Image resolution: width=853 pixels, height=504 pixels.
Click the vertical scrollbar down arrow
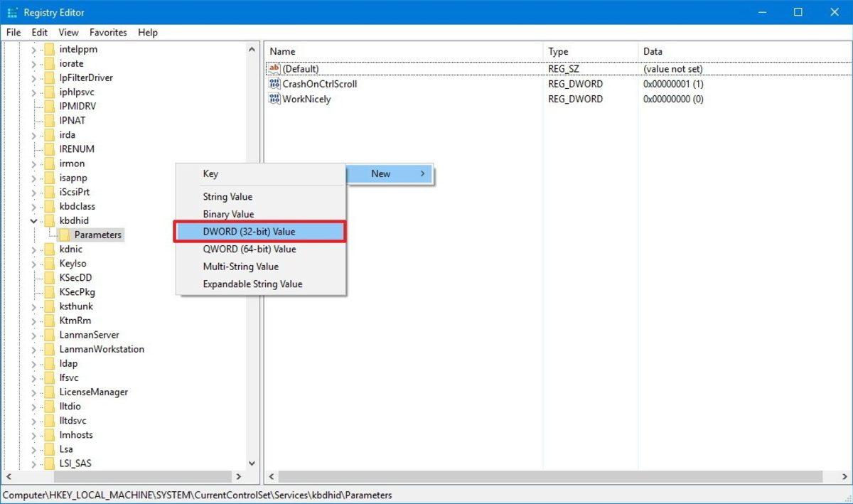(252, 462)
